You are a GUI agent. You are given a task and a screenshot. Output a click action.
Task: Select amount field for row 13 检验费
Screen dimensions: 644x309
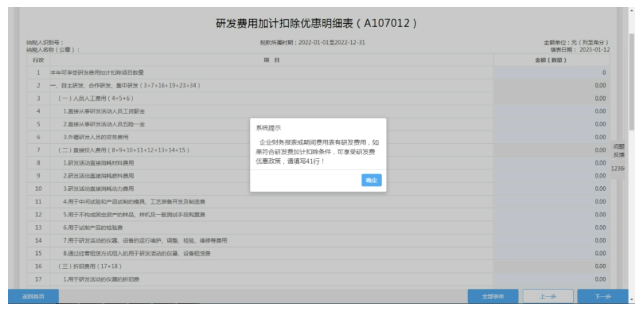tap(551, 228)
